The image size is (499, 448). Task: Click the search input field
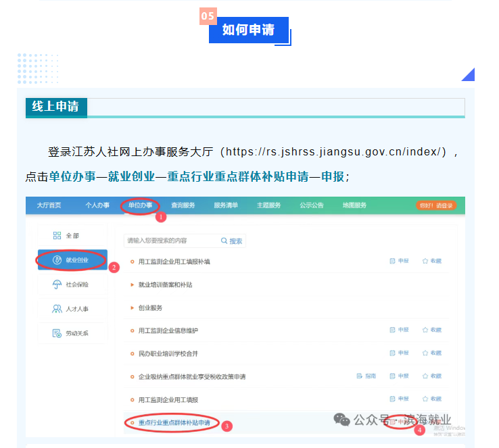click(169, 241)
